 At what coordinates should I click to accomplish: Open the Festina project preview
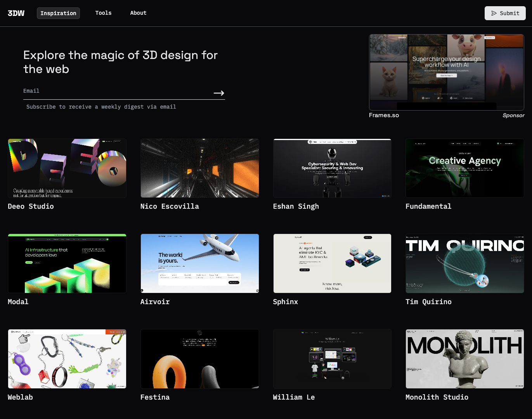199,358
